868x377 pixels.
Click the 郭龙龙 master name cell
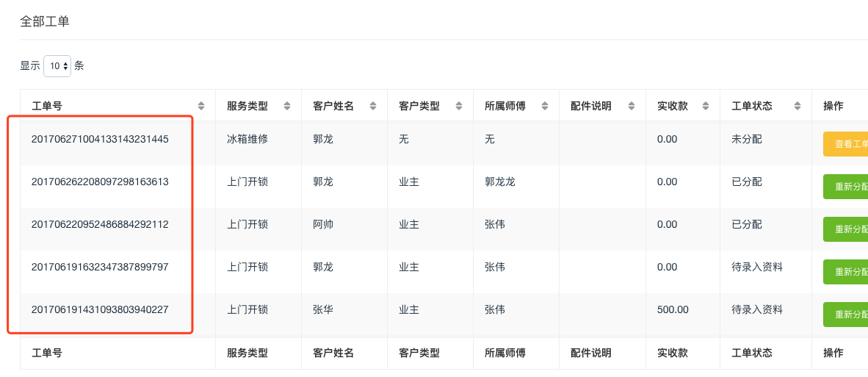[500, 182]
